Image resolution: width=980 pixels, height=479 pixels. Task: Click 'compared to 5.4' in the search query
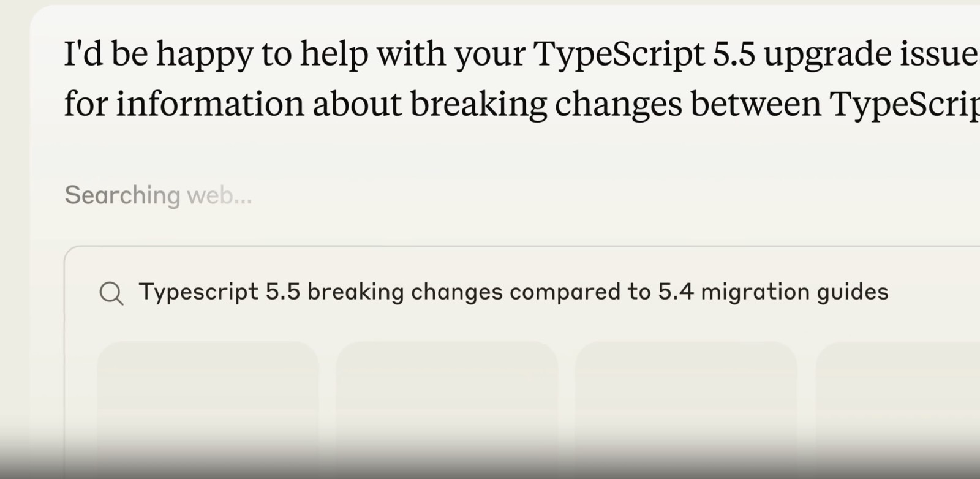click(601, 292)
